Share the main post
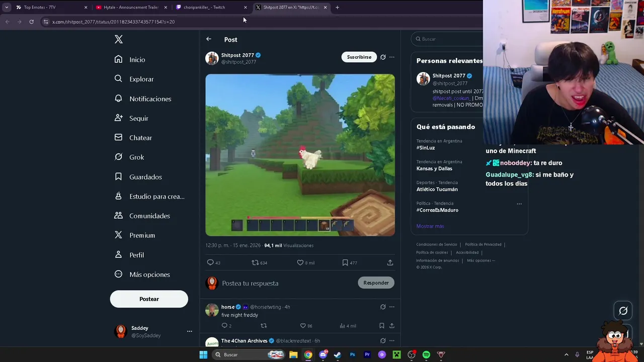Screen dimensions: 644x362 (x=390, y=262)
